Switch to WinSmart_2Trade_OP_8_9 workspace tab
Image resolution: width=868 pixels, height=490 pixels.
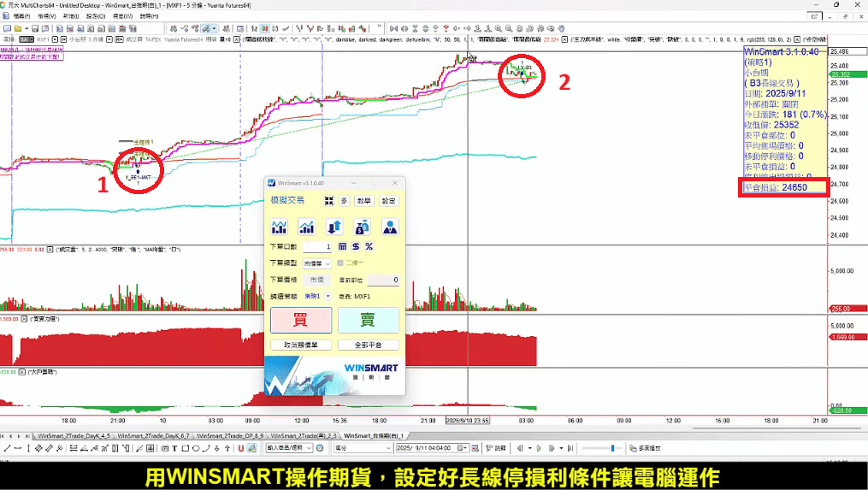click(x=231, y=435)
